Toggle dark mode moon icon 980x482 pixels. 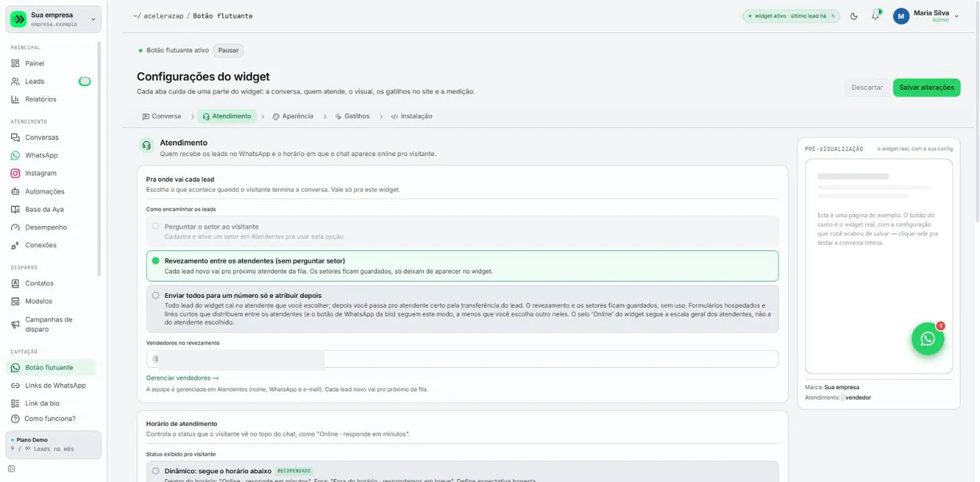coord(854,16)
